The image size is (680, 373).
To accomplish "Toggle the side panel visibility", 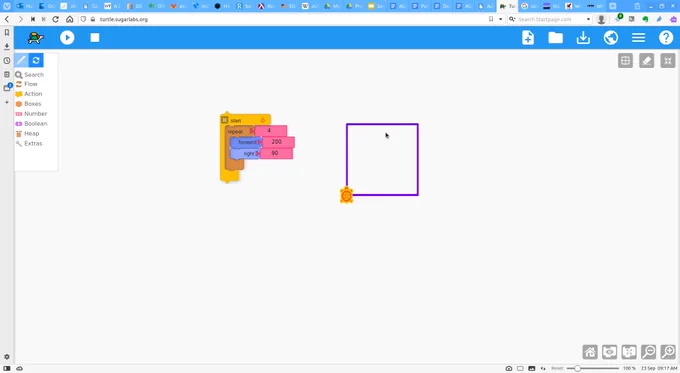I will click(x=7, y=368).
